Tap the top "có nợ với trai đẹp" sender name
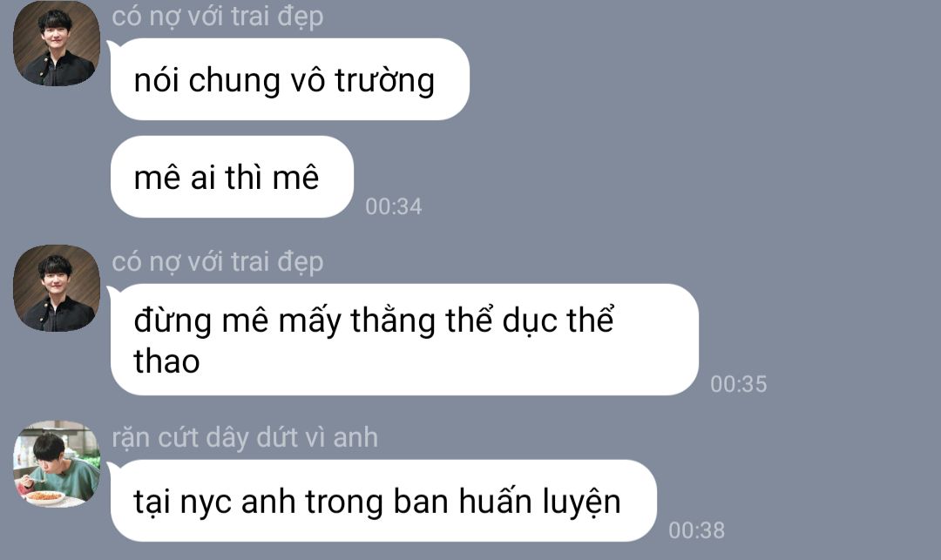Screen dimensions: 941x560 [217, 17]
